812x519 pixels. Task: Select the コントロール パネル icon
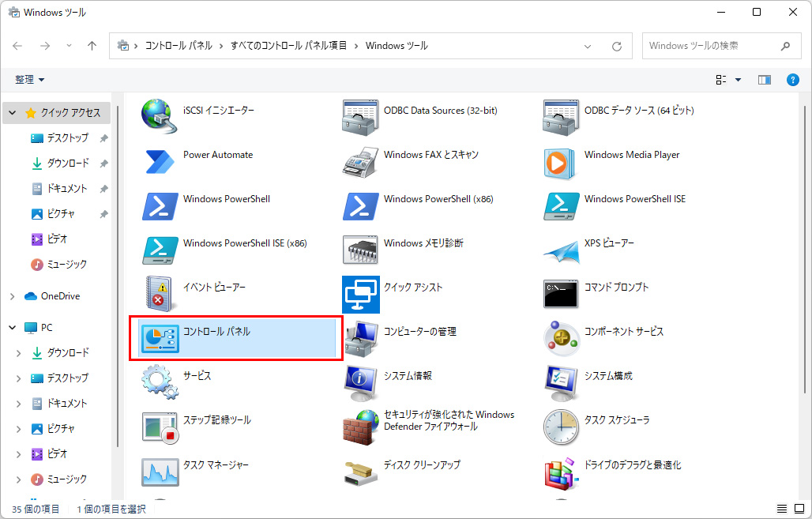[160, 338]
